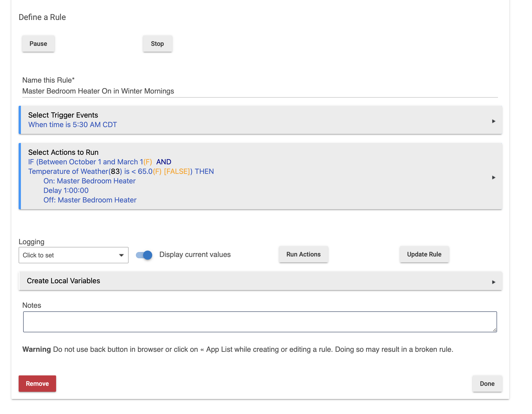Click the Stop button
Screen dimensions: 532x414
click(x=157, y=44)
